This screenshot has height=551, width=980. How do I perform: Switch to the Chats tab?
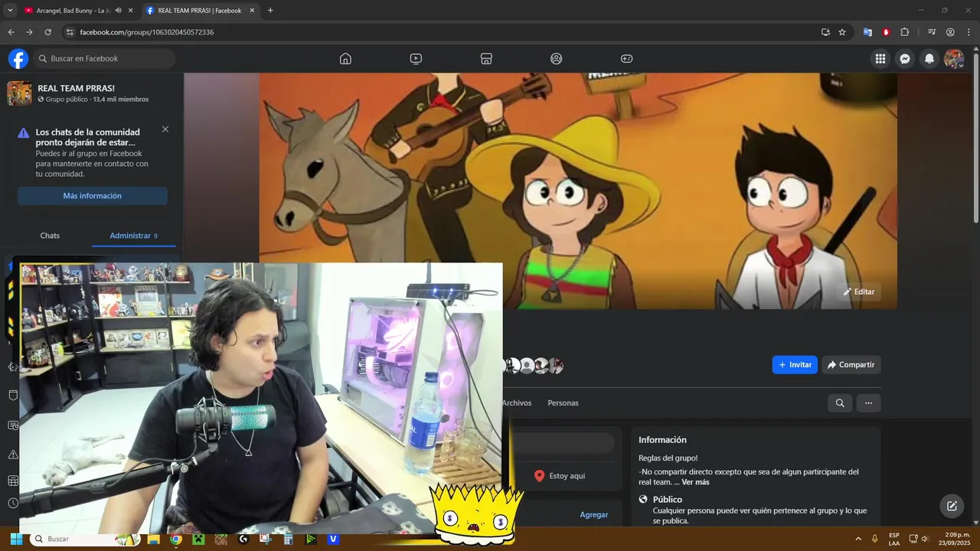pyautogui.click(x=50, y=236)
